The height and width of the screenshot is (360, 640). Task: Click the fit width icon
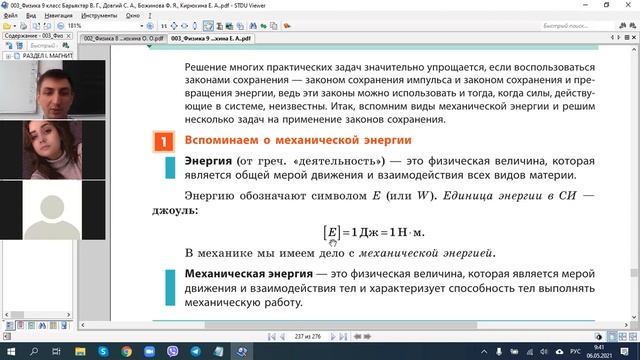(184, 26)
